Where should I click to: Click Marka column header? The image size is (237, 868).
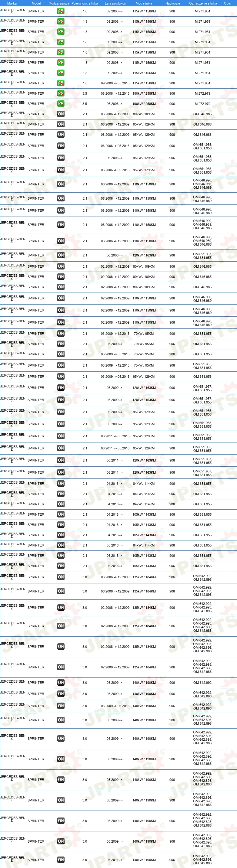(12, 3)
